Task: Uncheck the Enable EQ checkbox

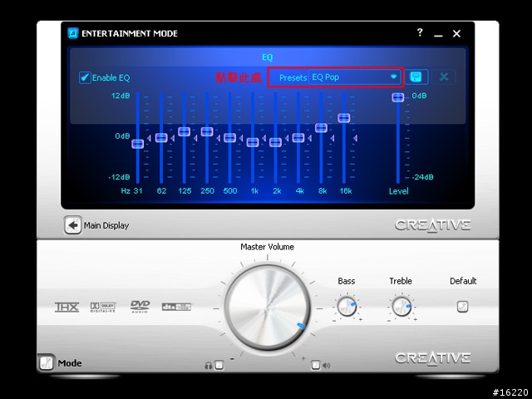Action: tap(85, 77)
